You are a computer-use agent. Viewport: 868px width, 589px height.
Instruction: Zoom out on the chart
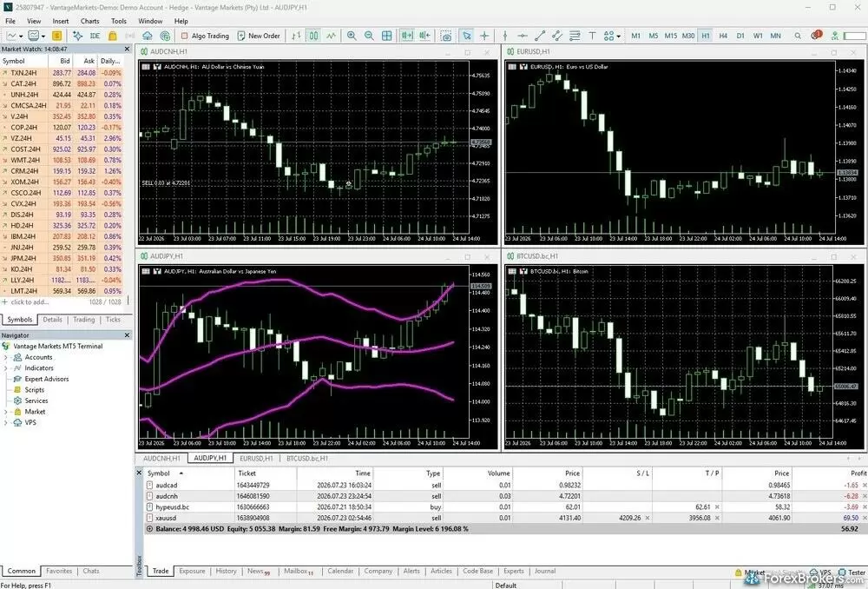point(369,36)
